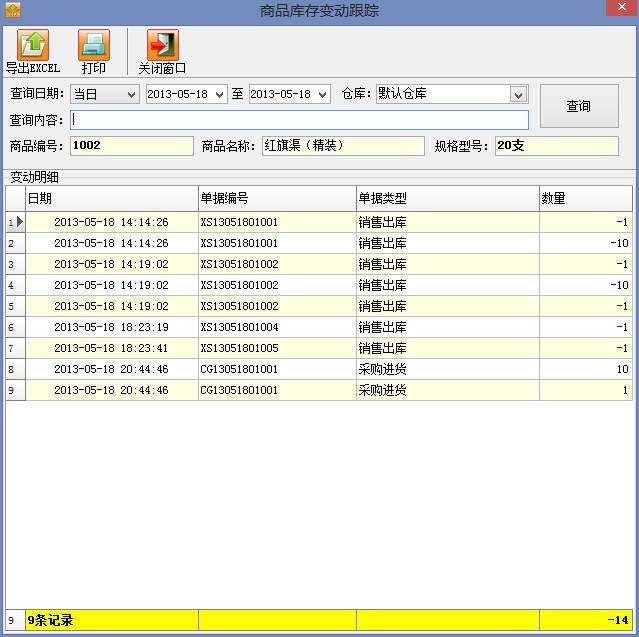
Task: Select date 2013-05-18 18:23:19 in row 6
Action: [112, 327]
